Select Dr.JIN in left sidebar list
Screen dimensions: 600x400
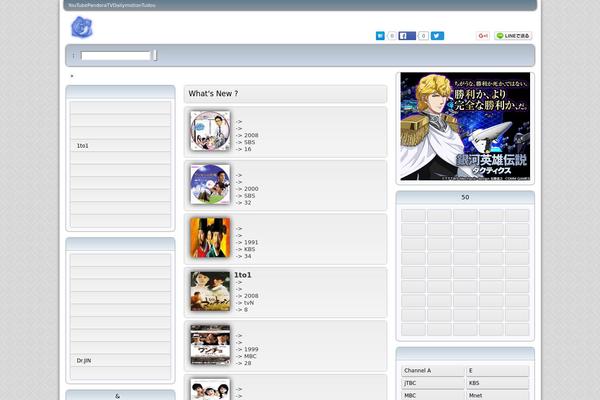pyautogui.click(x=120, y=361)
